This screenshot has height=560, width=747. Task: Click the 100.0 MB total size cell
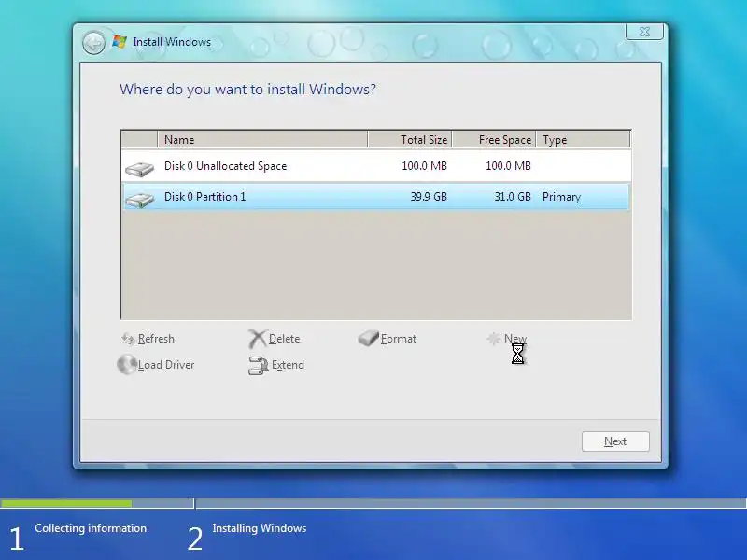(424, 166)
